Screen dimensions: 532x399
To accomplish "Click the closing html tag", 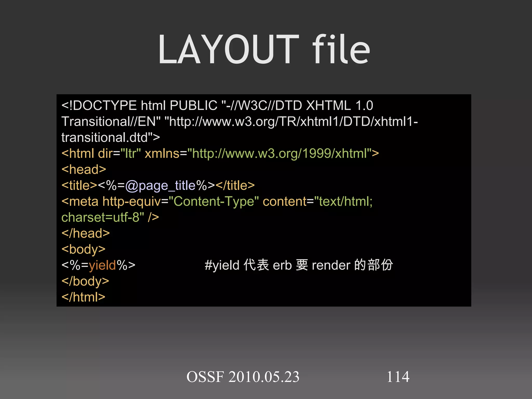I will (83, 297).
